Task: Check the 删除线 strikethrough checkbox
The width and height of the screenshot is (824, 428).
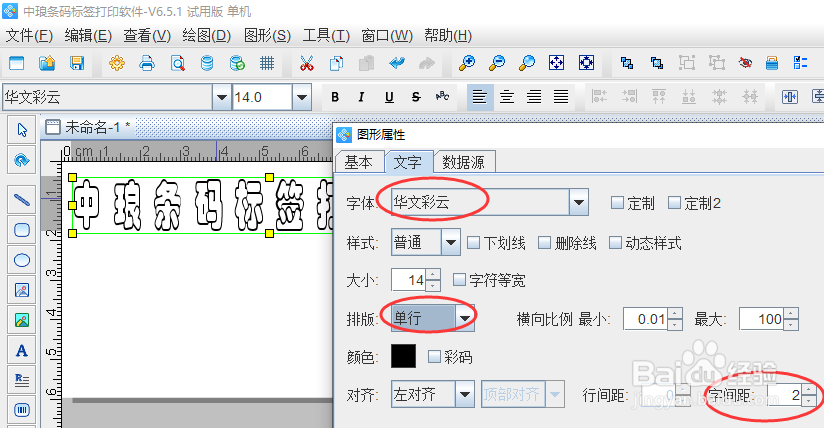Action: point(545,242)
